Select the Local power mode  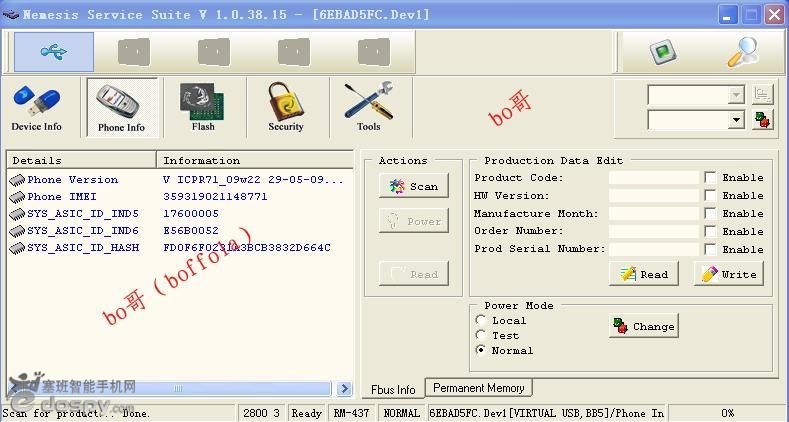click(x=481, y=320)
